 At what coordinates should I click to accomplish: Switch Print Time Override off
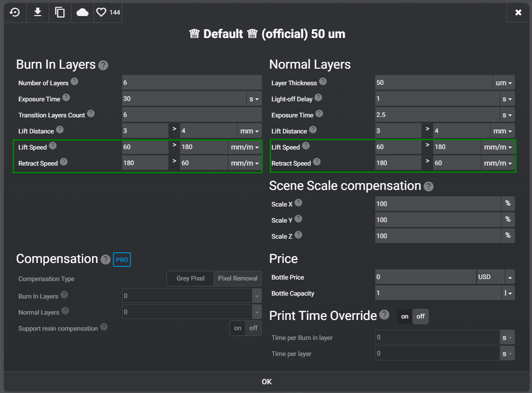421,317
